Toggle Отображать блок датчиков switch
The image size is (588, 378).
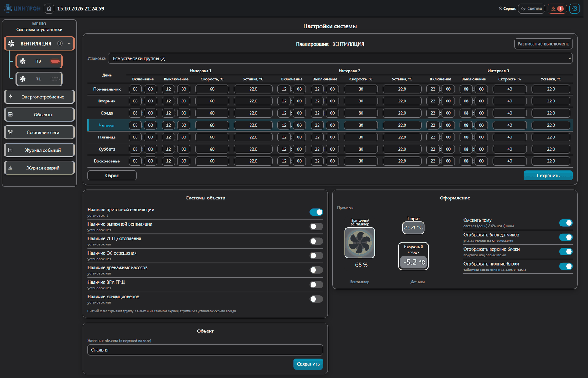566,237
